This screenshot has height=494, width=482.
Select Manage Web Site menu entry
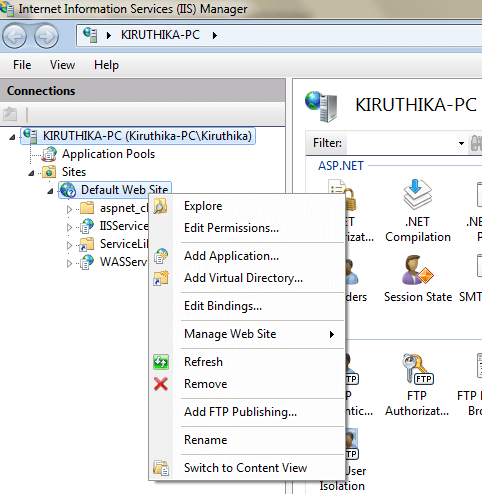(247, 334)
